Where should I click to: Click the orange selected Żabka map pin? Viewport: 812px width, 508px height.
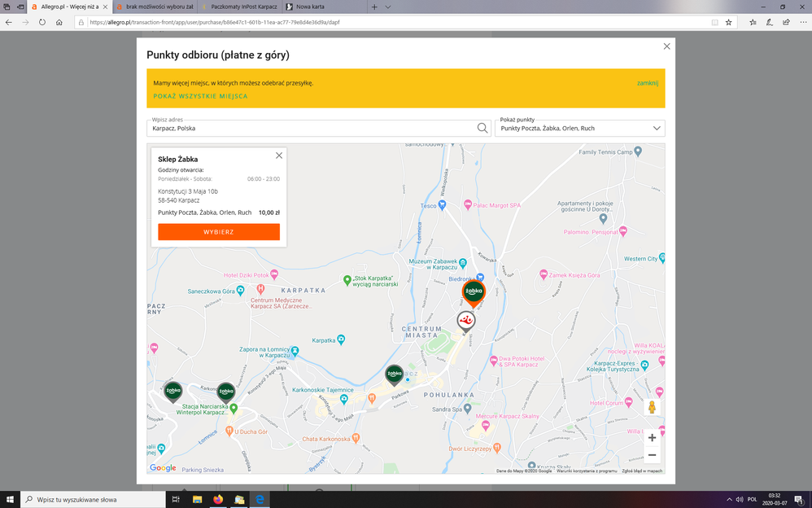tap(473, 291)
